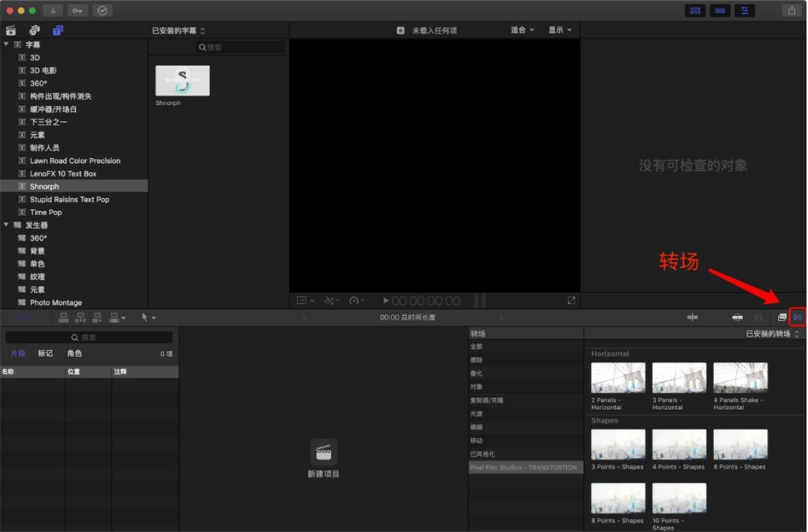Screen dimensions: 808x532
Task: Open the select tool arrow dropdown
Action: [x=148, y=318]
